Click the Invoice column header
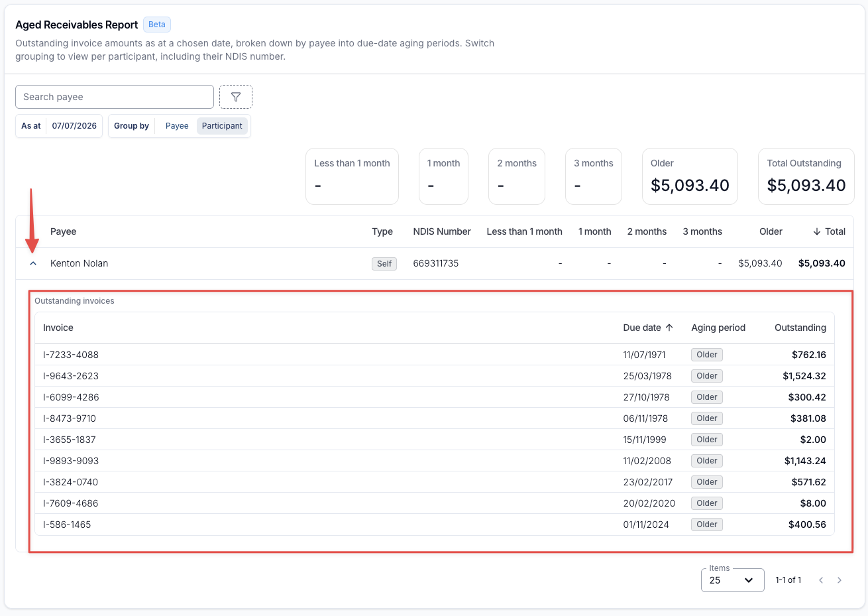The image size is (868, 616). point(58,328)
